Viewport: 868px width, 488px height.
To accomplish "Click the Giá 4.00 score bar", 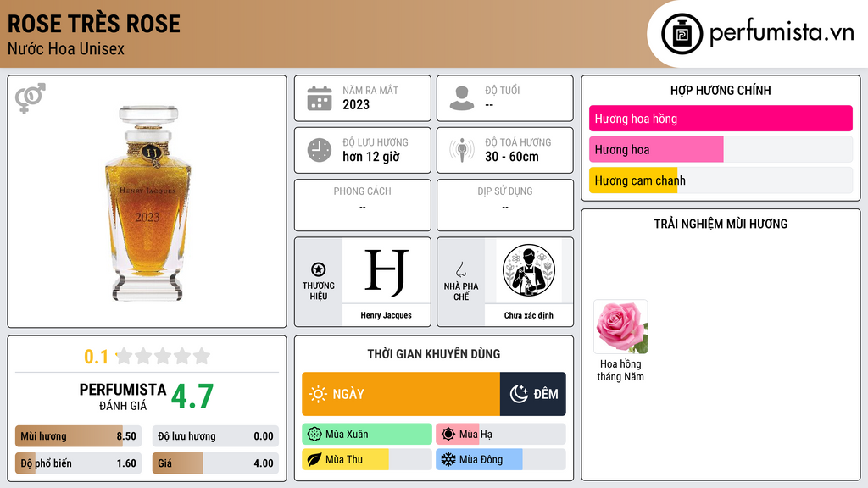I will tap(215, 463).
